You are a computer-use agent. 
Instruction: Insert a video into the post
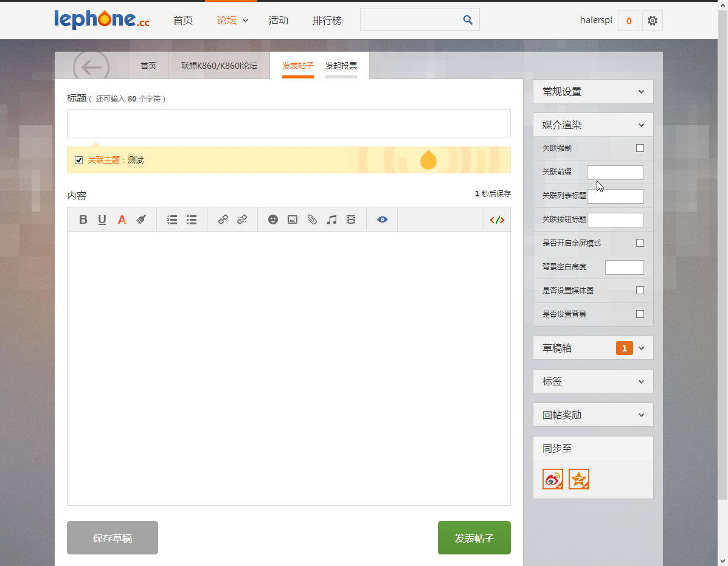coord(351,220)
